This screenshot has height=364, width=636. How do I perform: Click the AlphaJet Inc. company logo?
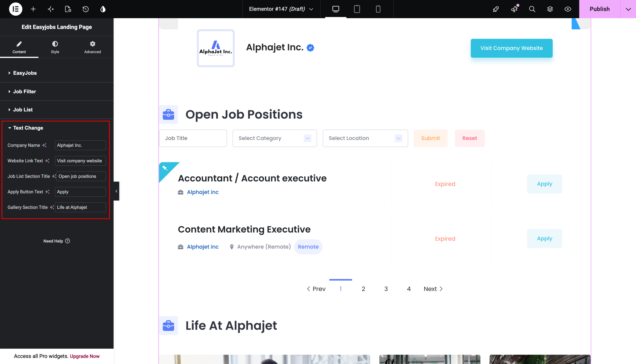tap(216, 48)
